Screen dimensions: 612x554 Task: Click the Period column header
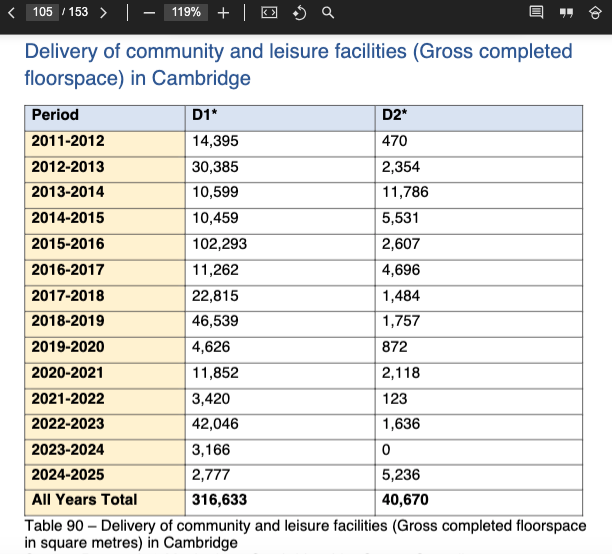pyautogui.click(x=55, y=115)
